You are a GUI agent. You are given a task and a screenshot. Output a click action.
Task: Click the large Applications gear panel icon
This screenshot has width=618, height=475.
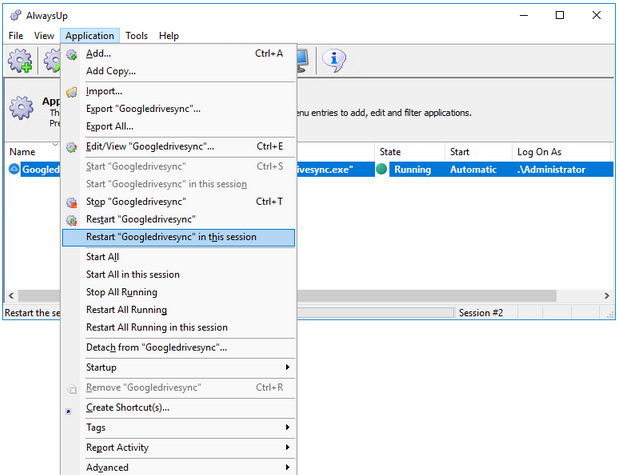coord(21,107)
